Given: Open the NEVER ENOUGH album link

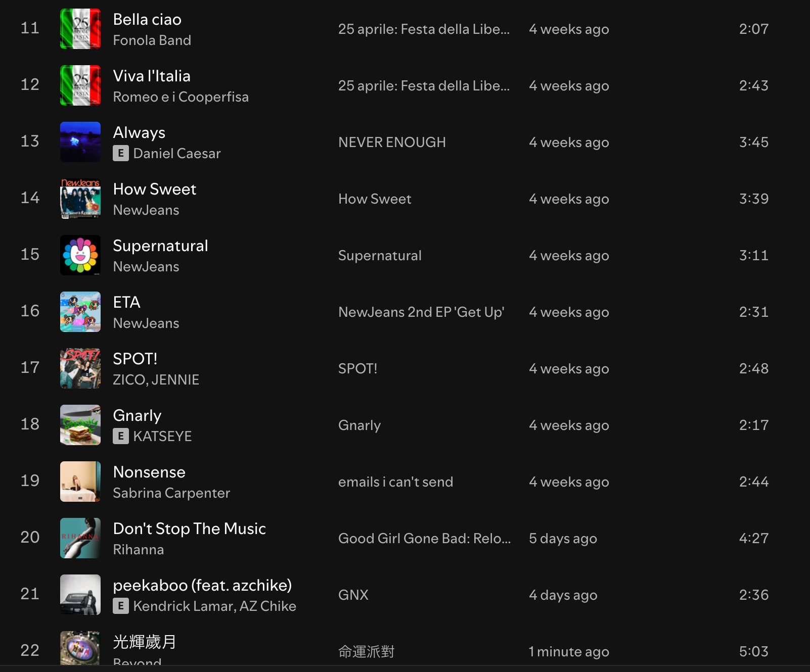Looking at the screenshot, I should [392, 142].
